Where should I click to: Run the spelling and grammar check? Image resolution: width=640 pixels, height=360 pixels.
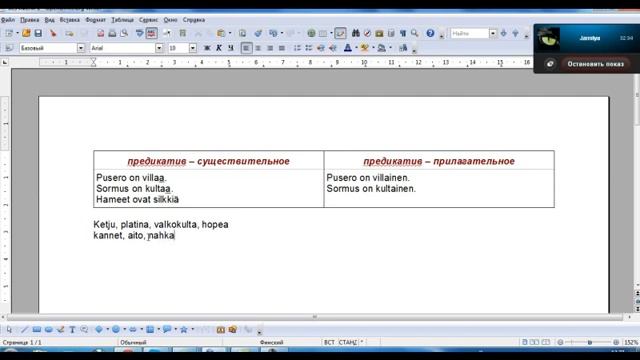pos(140,33)
